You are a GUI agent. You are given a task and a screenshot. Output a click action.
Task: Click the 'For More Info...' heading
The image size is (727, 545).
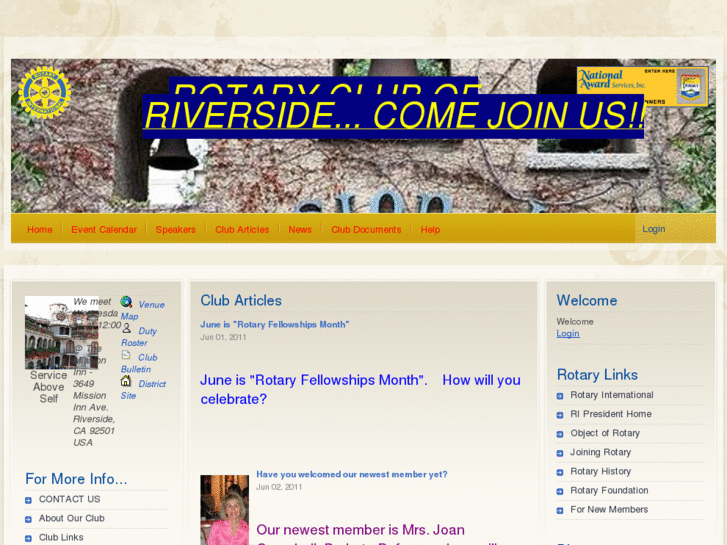click(x=76, y=479)
